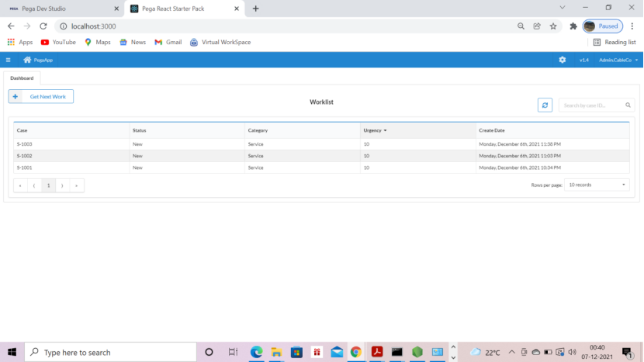This screenshot has width=644, height=362.
Task: Open Adobe Acrobat from the taskbar
Action: [377, 352]
